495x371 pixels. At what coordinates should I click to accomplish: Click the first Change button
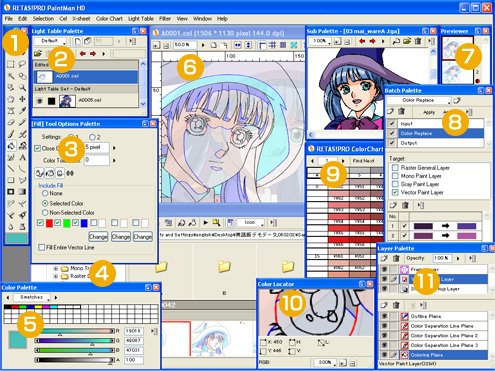tap(98, 237)
